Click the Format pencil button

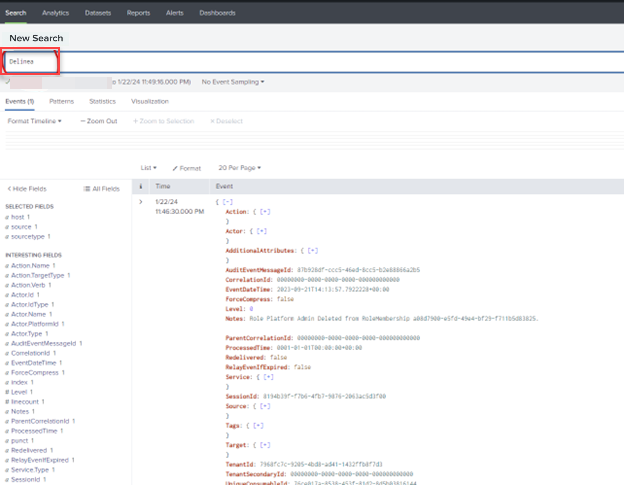pyautogui.click(x=187, y=168)
